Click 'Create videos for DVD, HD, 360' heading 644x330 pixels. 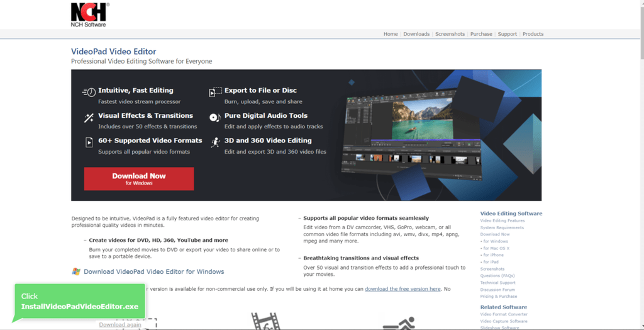(x=158, y=241)
